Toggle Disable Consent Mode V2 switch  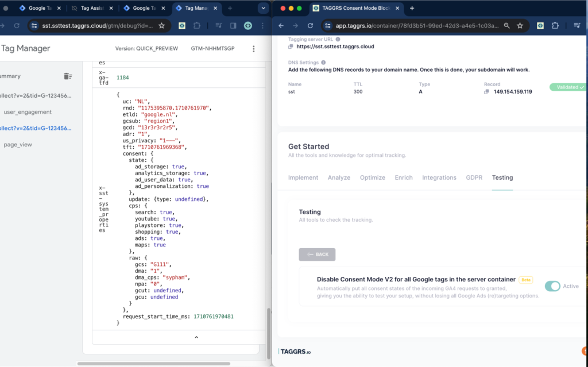552,286
